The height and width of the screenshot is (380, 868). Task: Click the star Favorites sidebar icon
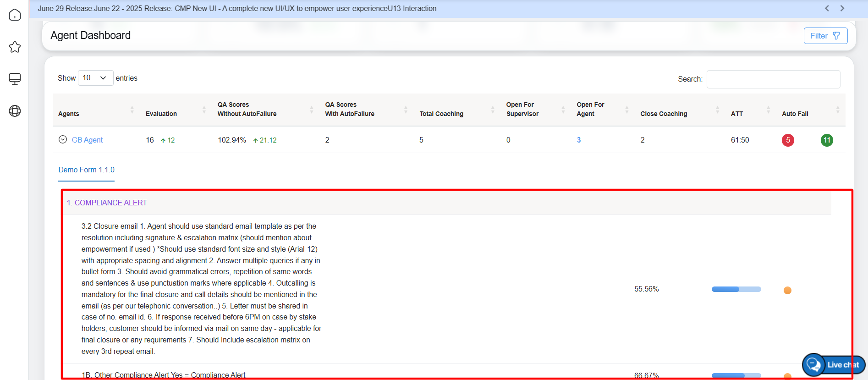click(15, 47)
